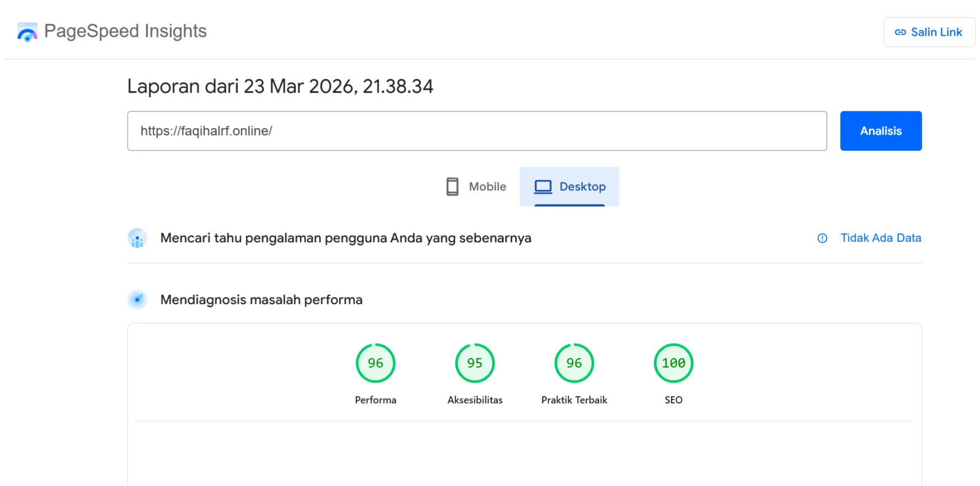The height and width of the screenshot is (486, 980).
Task: Start analysis with the Analisis button
Action: click(881, 131)
